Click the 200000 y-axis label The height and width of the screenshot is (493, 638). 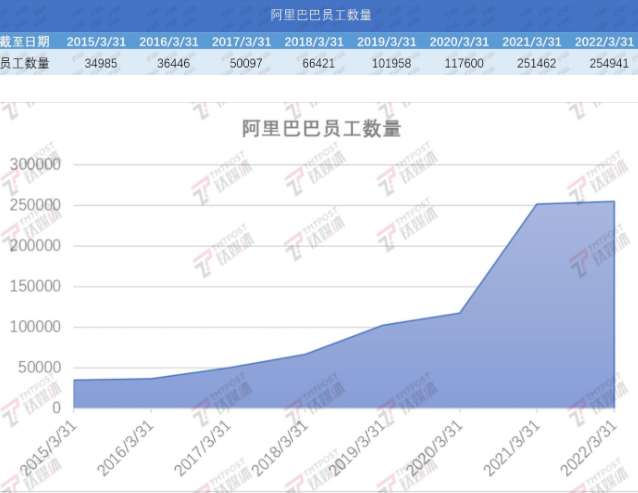click(35, 246)
